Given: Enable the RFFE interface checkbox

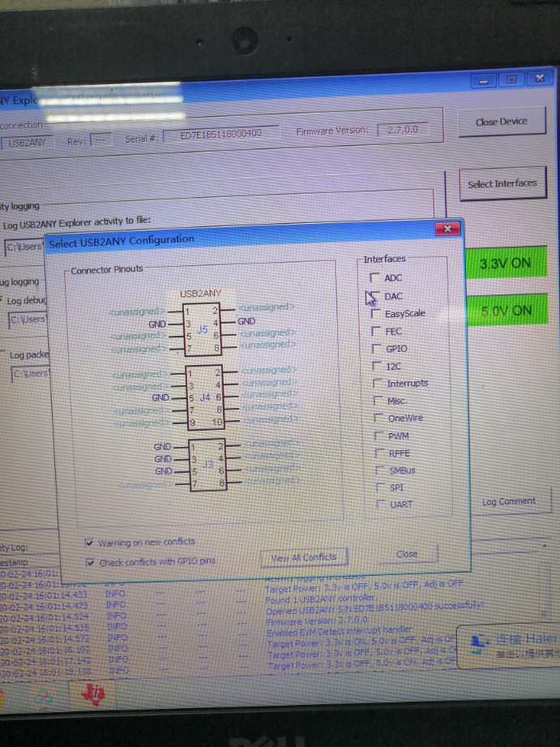Looking at the screenshot, I should 379,453.
